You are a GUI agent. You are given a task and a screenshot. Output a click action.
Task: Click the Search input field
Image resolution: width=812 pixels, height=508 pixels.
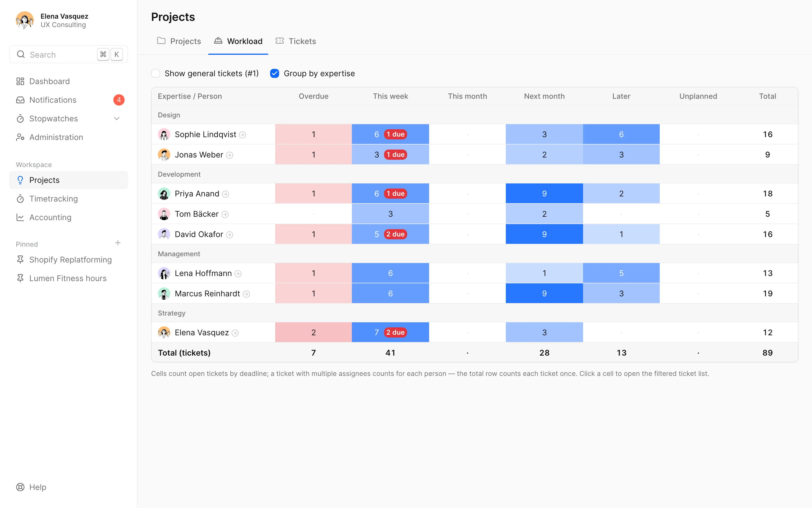click(x=69, y=54)
